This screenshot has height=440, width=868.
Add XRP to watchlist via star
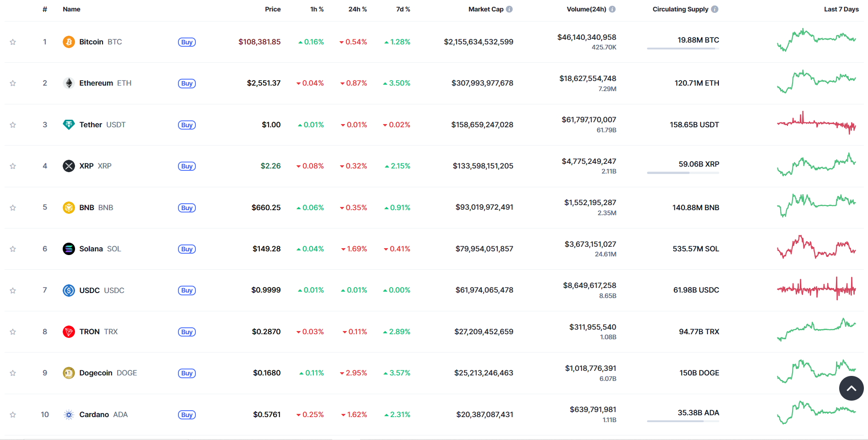(x=13, y=166)
